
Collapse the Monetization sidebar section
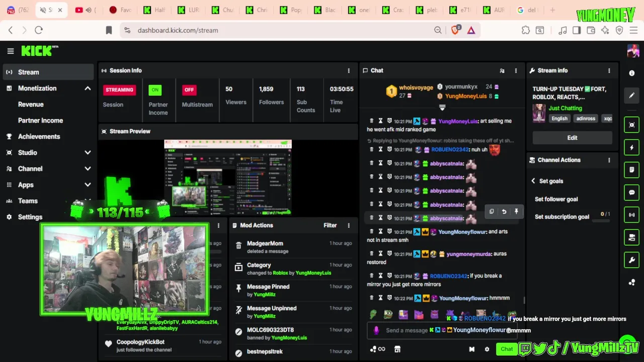88,88
